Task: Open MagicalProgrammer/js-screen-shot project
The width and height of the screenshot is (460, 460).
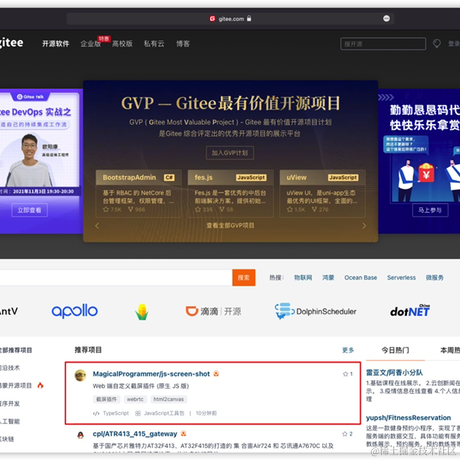Action: click(x=151, y=374)
